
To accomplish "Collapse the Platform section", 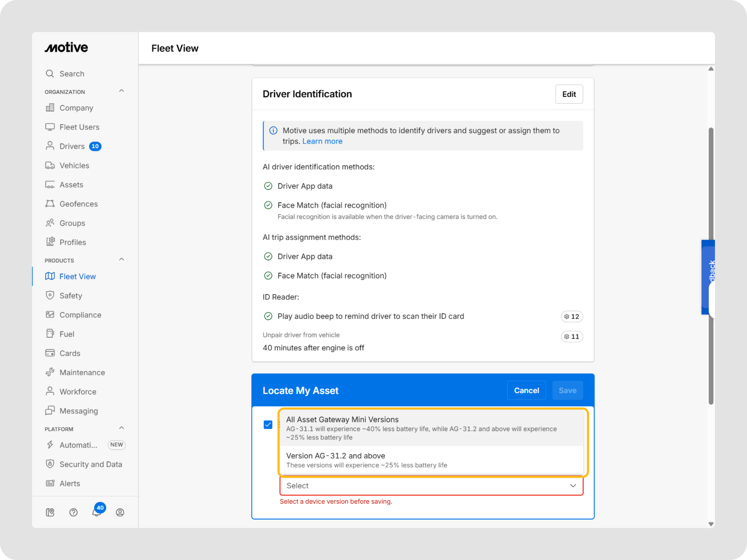I will coord(121,428).
